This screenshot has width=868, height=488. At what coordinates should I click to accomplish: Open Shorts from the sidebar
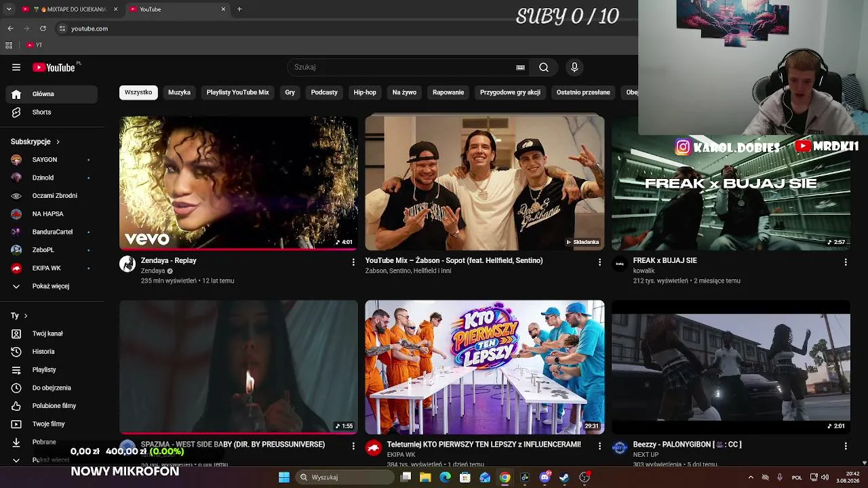[52, 112]
